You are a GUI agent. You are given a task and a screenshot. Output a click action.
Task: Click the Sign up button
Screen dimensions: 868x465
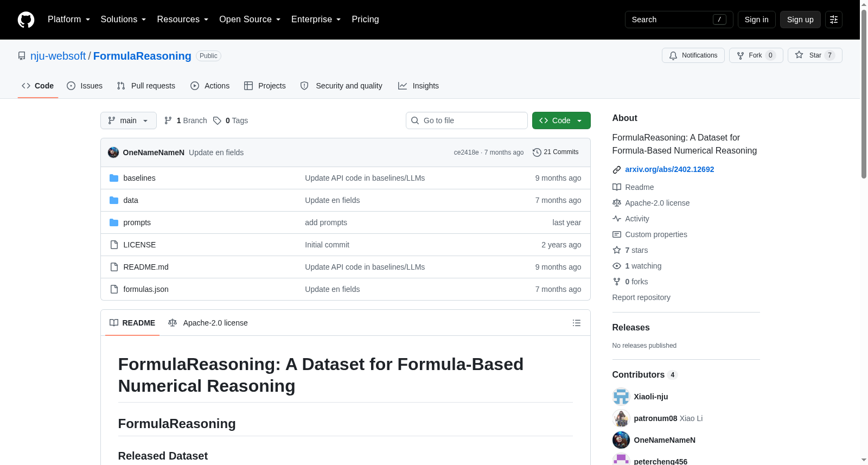click(x=800, y=20)
